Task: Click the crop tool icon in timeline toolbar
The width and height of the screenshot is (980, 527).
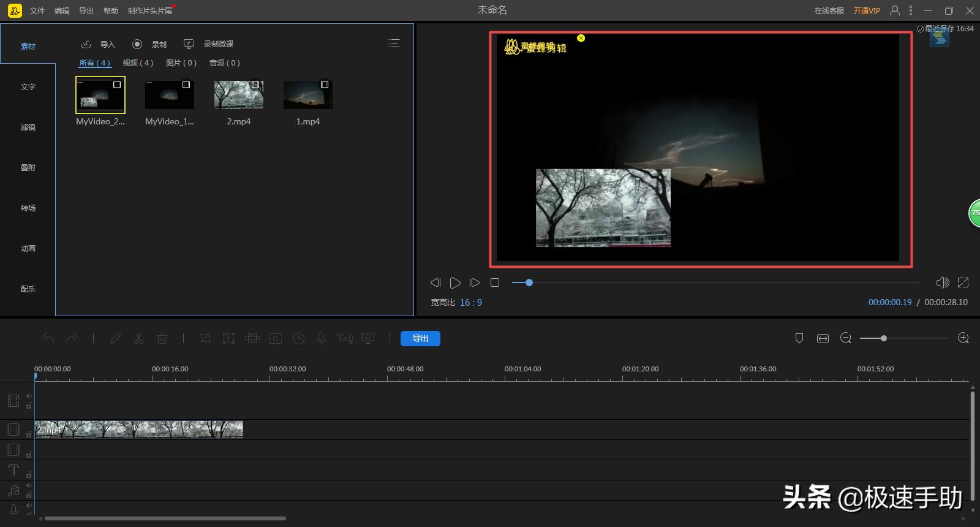Action: (x=205, y=338)
